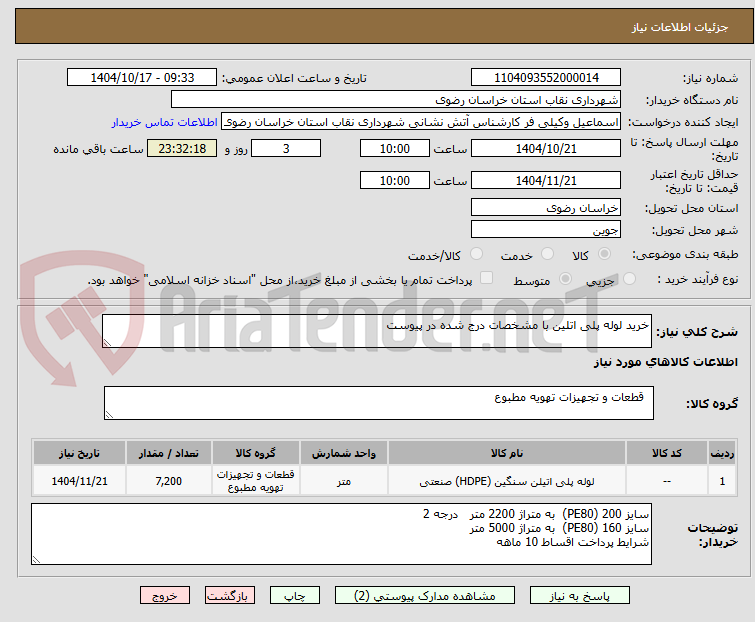Click the announcement date field 1404/10/17 - 09:33
This screenshot has width=755, height=622.
click(142, 78)
